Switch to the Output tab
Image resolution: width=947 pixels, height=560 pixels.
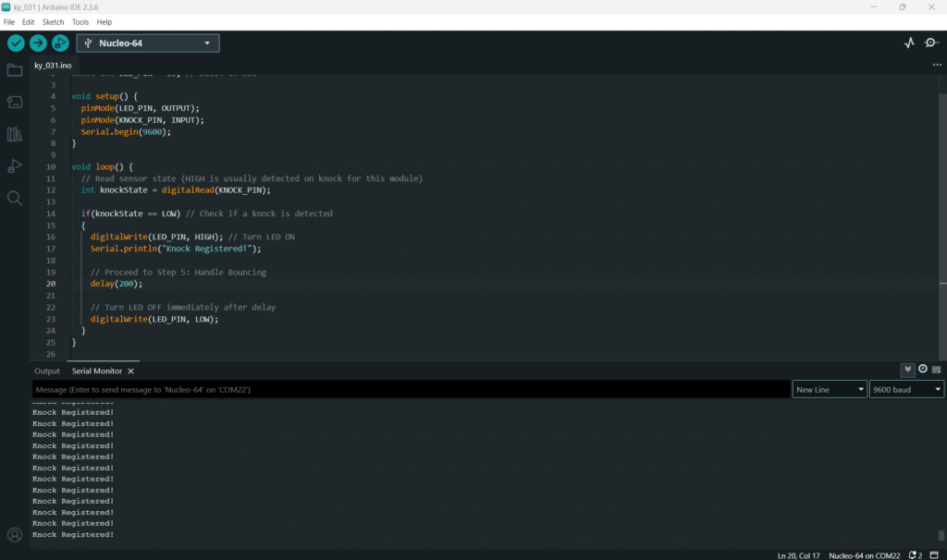(47, 371)
